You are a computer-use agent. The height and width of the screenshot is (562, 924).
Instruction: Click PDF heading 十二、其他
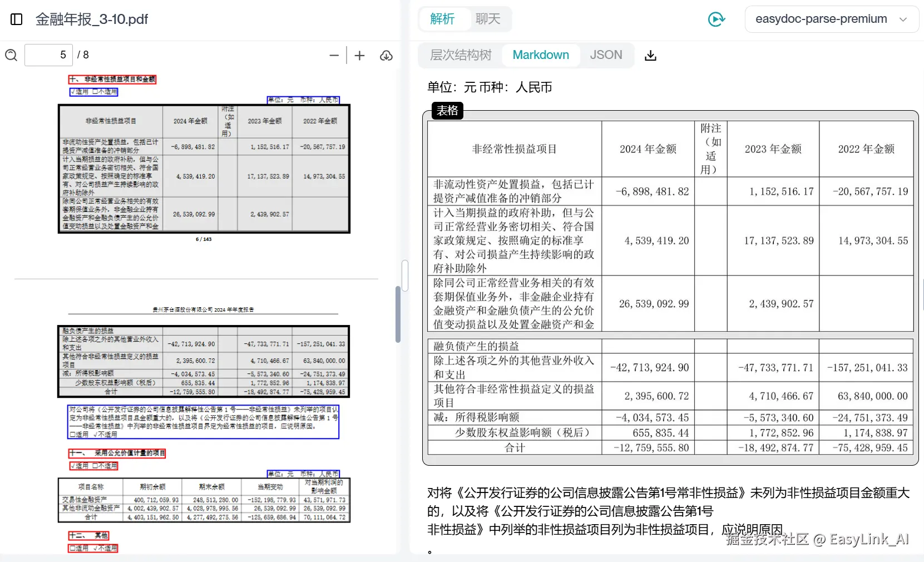coord(89,535)
